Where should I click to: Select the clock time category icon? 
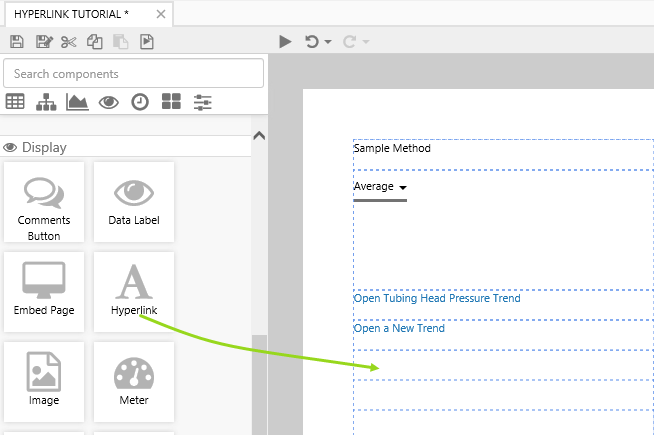(140, 101)
